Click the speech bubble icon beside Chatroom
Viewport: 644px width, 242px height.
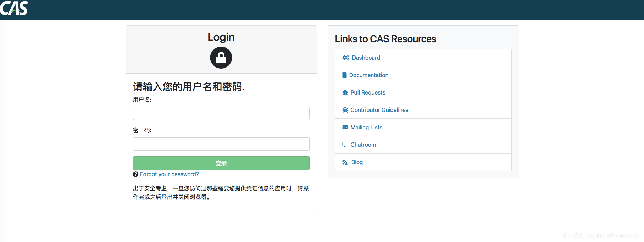[345, 145]
